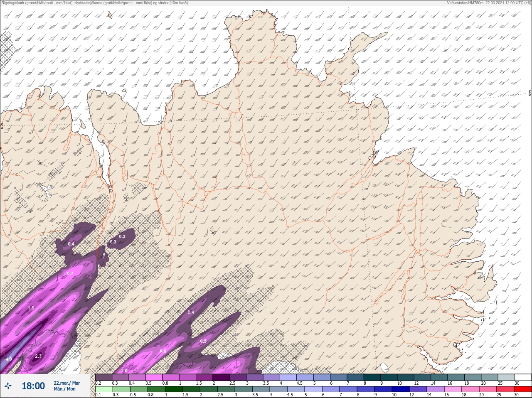This screenshot has height=398, width=532.
Task: Click the '1.6' precipitation value on the map
Action: 31,308
